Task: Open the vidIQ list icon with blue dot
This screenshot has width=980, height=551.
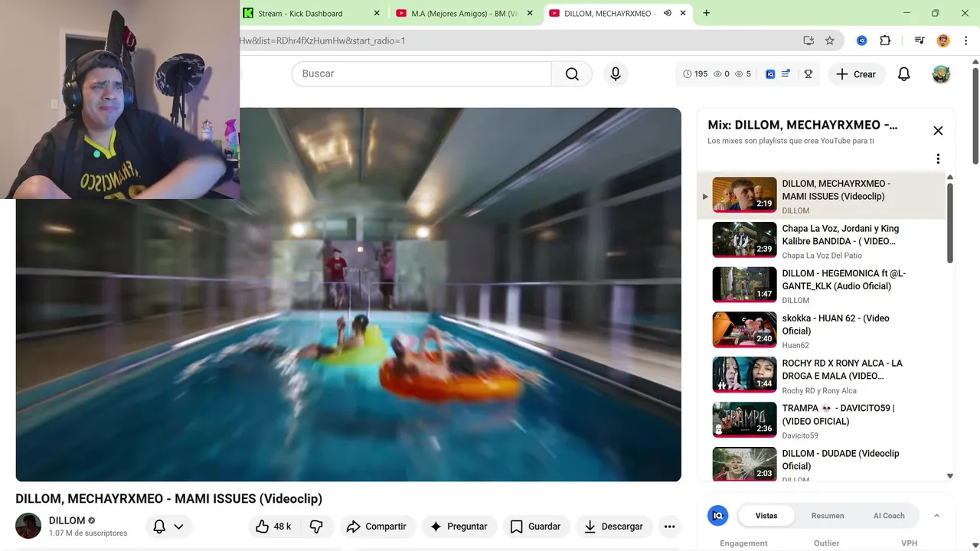Action: (786, 74)
